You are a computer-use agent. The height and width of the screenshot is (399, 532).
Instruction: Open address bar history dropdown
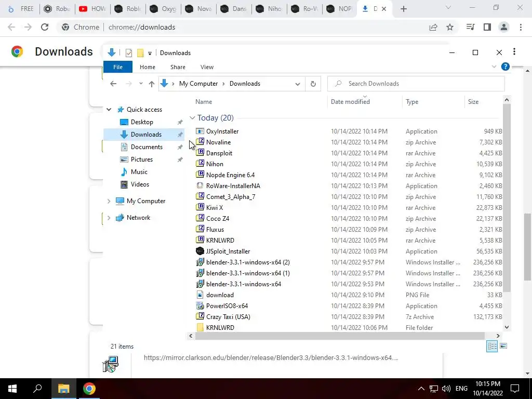click(298, 84)
